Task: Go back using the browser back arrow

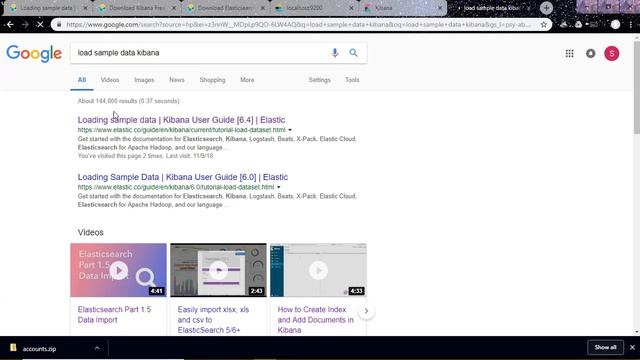Action: pos(10,24)
